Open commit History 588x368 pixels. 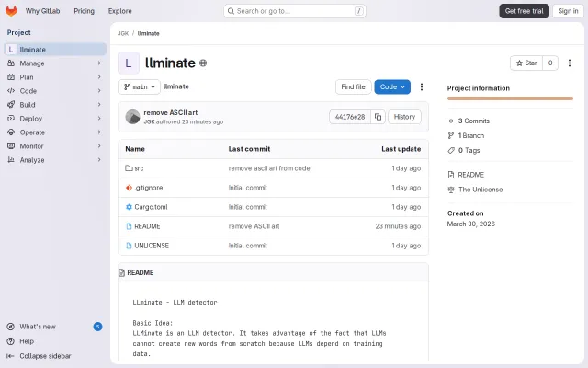pyautogui.click(x=404, y=117)
